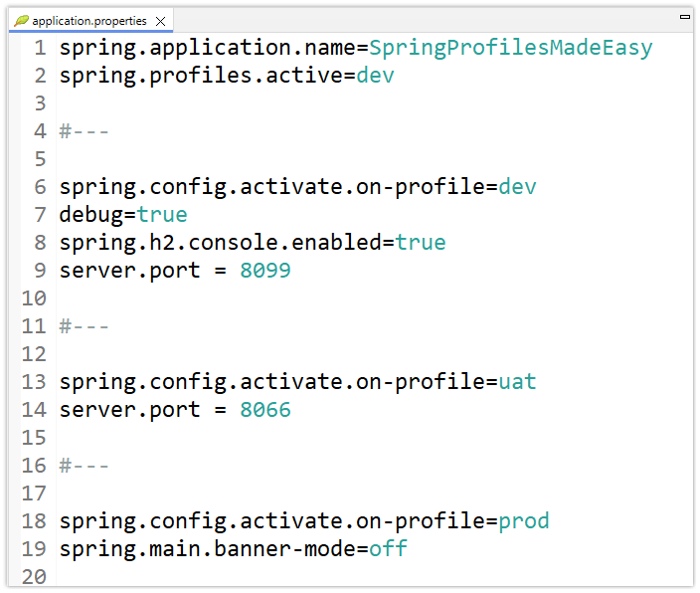Click the SpringProfilesMadeEasy application name value
Screen dimensions: 700x593
click(511, 48)
